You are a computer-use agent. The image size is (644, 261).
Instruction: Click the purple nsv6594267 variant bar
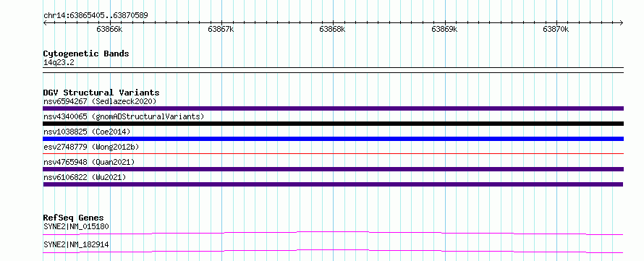click(333, 108)
